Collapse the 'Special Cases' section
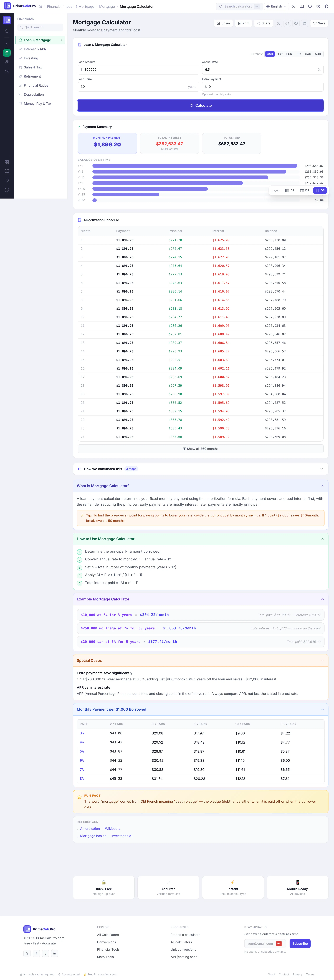Viewport: 334px width, 980px height. 201,660
